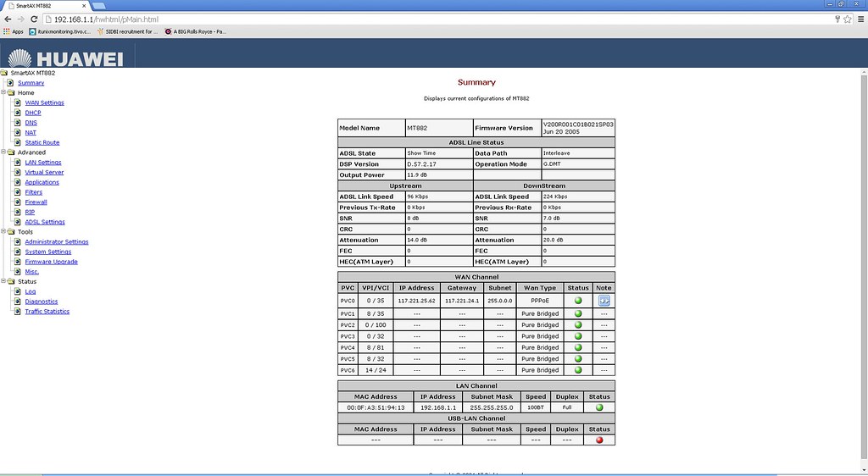Viewport: 868px width, 476px height.
Task: Open Administrator Settings link
Action: coord(57,242)
